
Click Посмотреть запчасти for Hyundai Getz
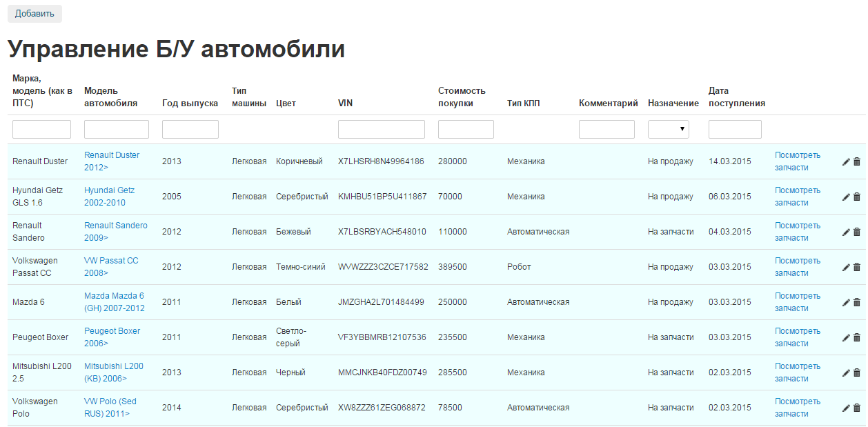coord(798,197)
